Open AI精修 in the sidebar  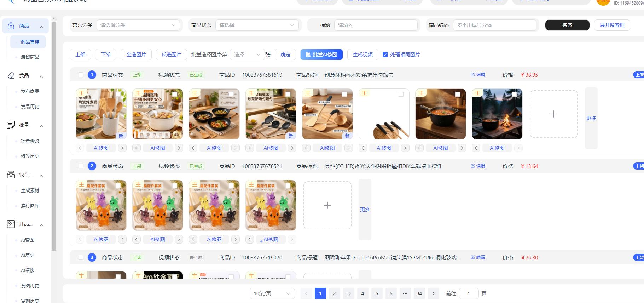[28, 270]
